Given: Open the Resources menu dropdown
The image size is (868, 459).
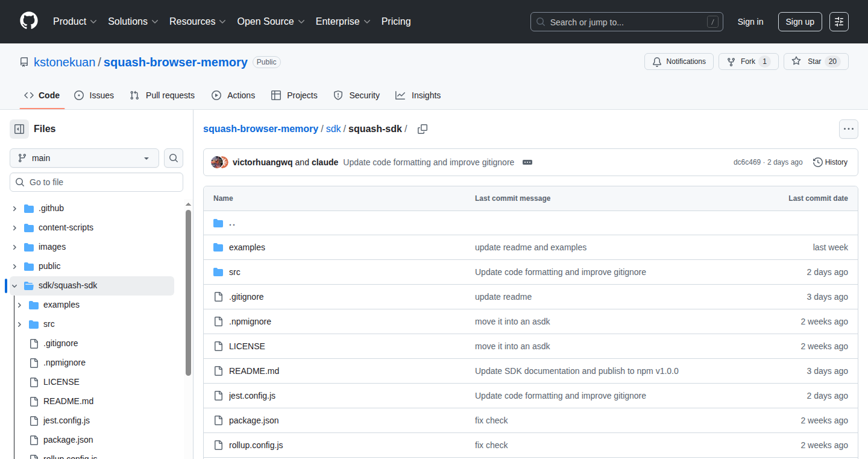Looking at the screenshot, I should pos(198,22).
